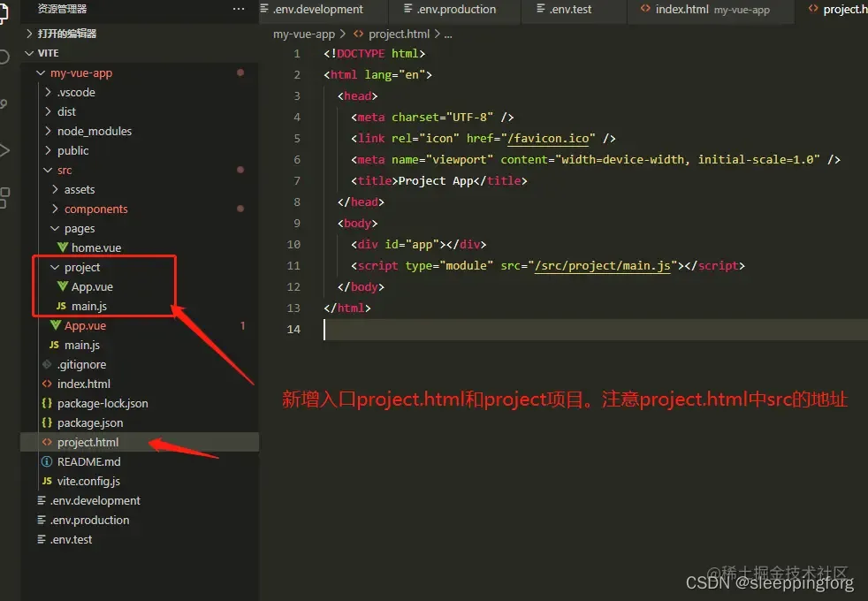Open the .gitignore file
Image resolution: width=868 pixels, height=601 pixels.
(x=81, y=364)
